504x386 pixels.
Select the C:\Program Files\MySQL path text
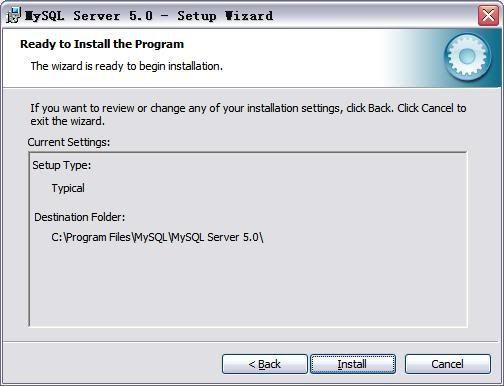tap(157, 237)
